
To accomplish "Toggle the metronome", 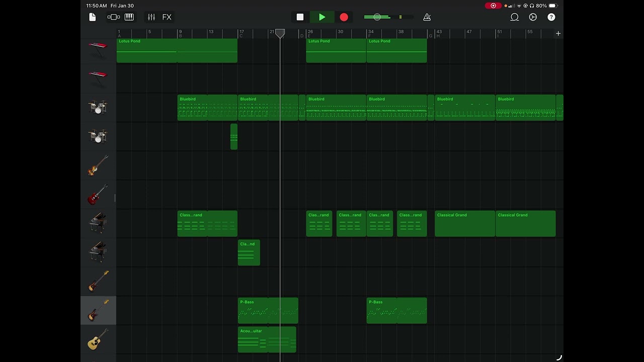I will point(427,17).
